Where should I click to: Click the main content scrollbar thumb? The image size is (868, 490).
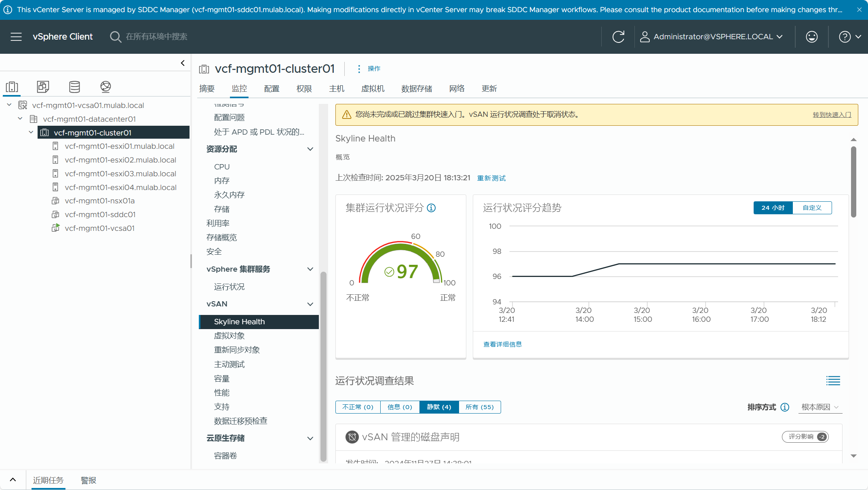853,182
